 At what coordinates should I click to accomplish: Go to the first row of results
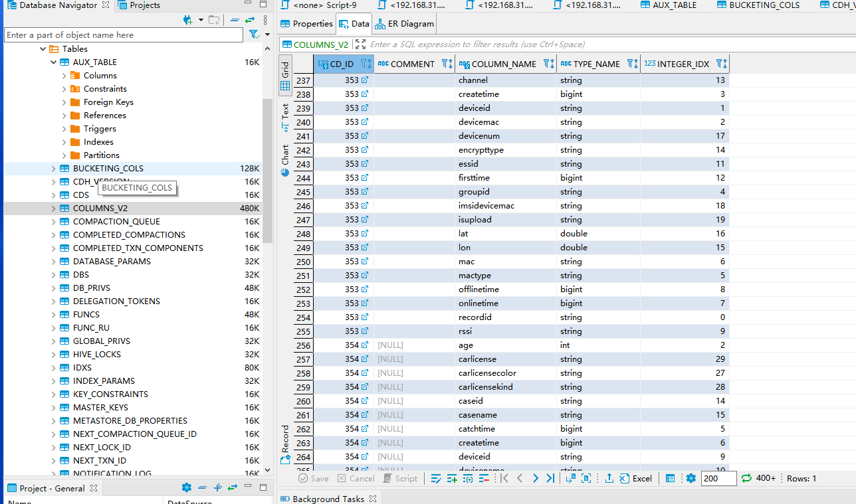[504, 478]
